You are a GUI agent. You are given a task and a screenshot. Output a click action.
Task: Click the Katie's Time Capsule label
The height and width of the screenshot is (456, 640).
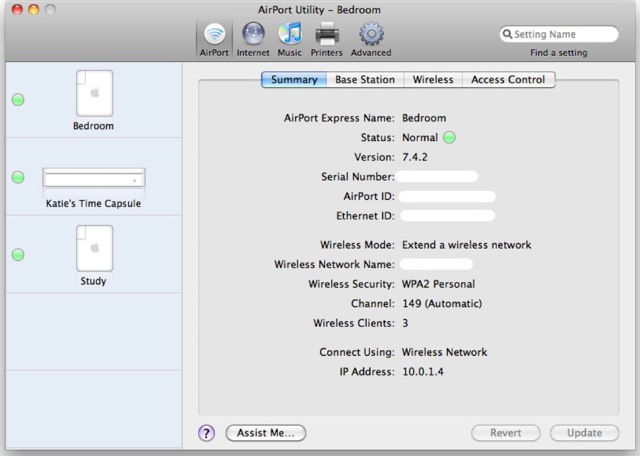pyautogui.click(x=93, y=203)
